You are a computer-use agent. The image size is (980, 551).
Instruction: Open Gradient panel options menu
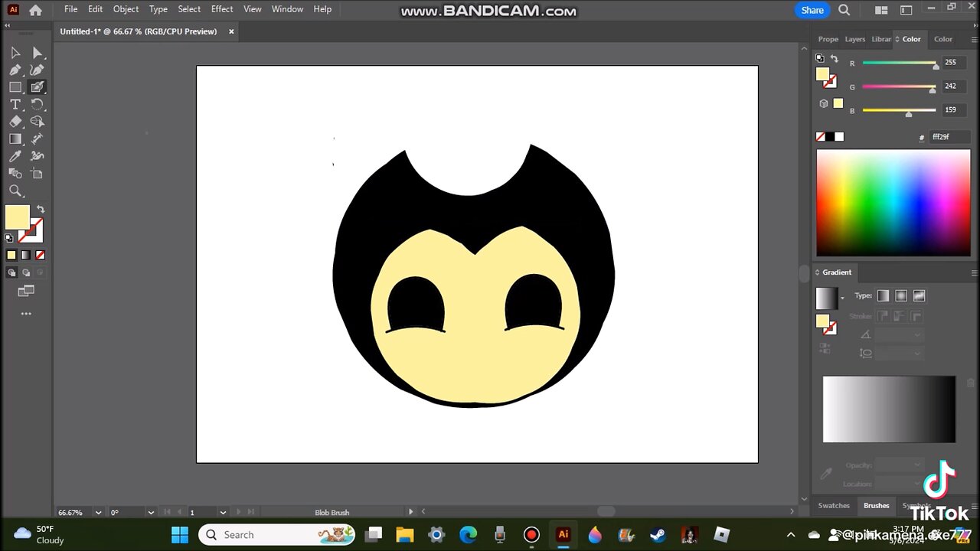coord(974,272)
